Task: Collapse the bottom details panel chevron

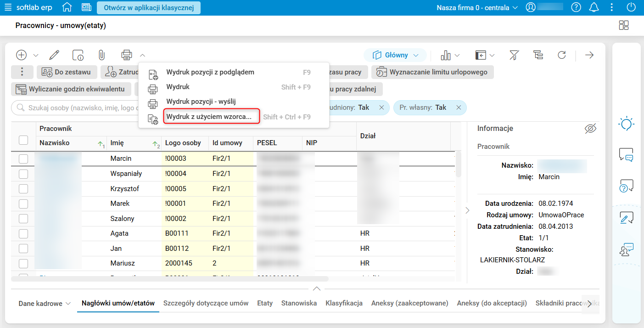Action: tap(316, 288)
